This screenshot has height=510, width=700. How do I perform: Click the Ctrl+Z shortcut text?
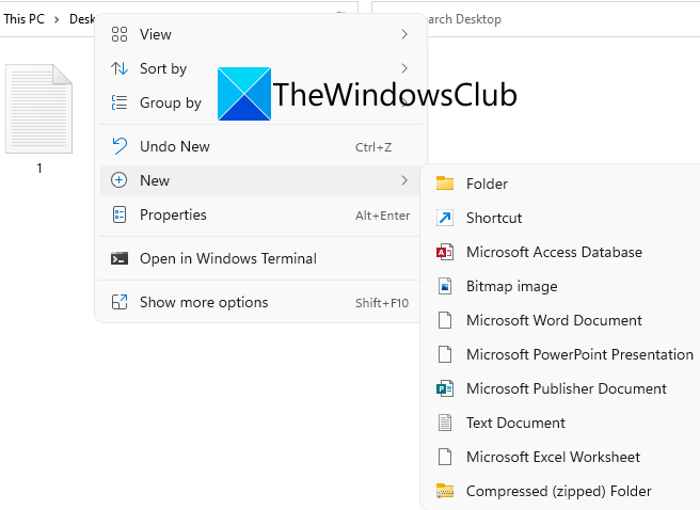(x=373, y=147)
